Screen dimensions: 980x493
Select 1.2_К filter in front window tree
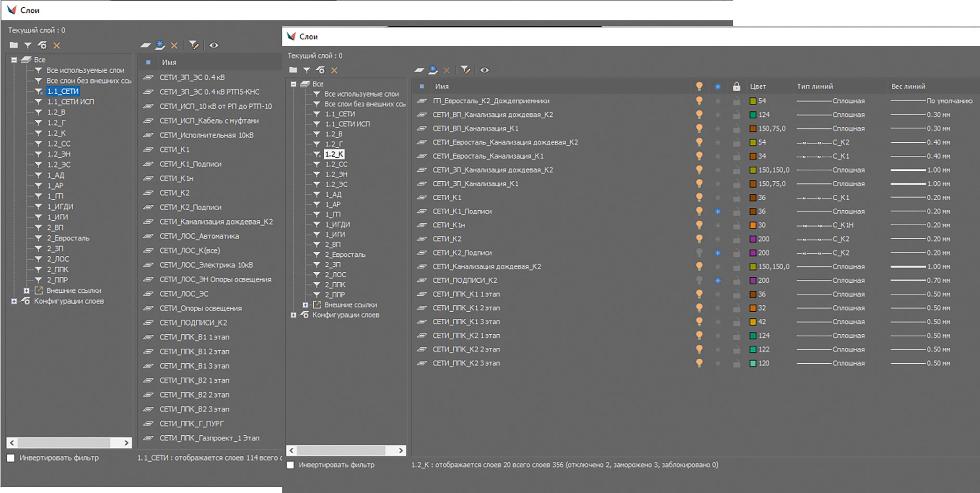[x=334, y=154]
